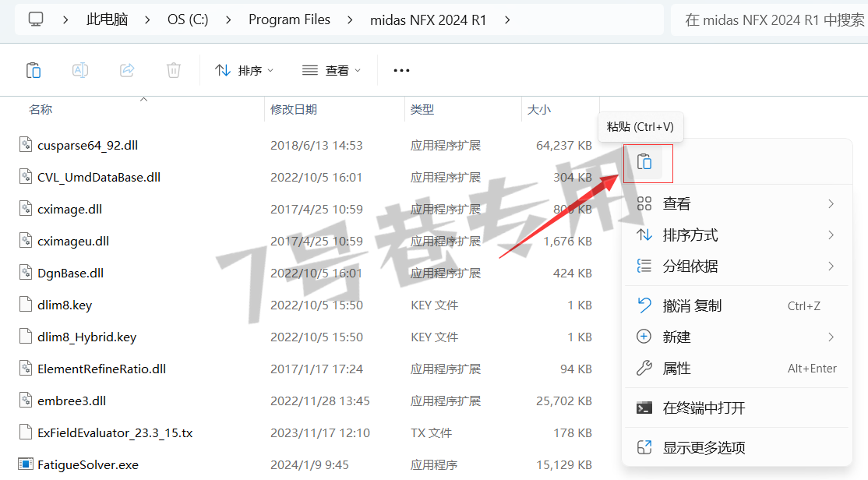Select file FatigueSolver.exe
Viewport: 868px width, 480px height.
coord(88,465)
